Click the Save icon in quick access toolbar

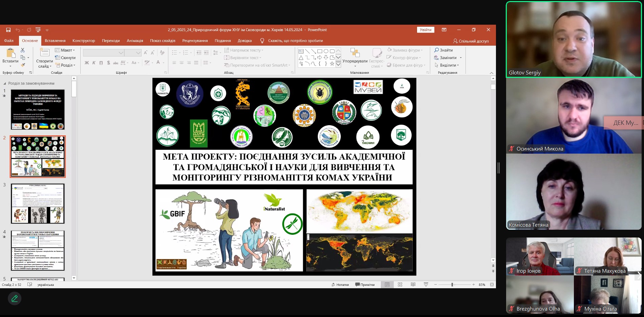(8, 30)
